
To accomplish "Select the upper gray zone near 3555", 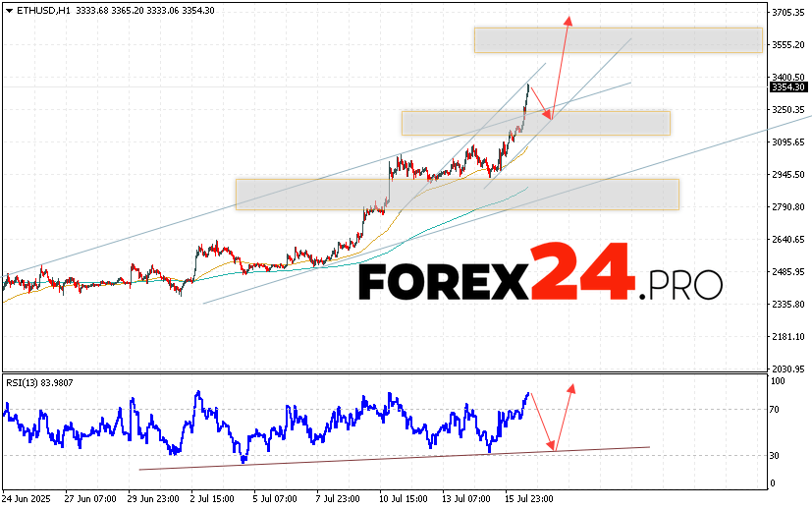I will pos(618,40).
